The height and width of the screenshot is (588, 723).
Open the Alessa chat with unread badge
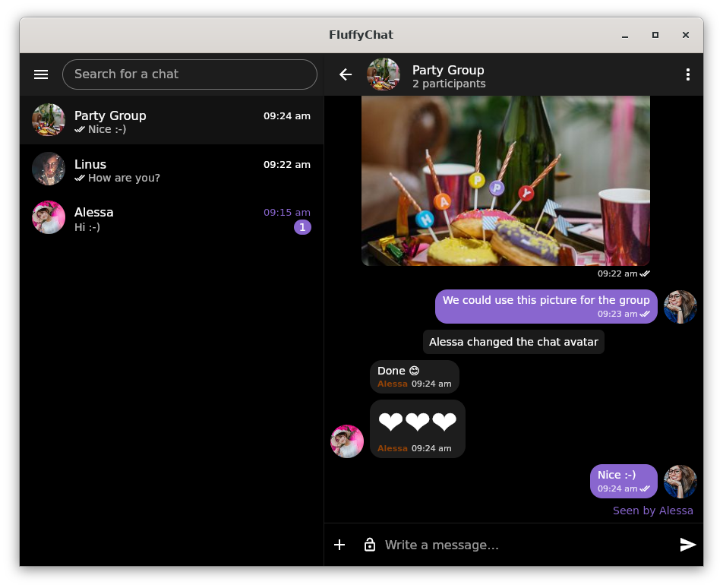click(x=172, y=217)
